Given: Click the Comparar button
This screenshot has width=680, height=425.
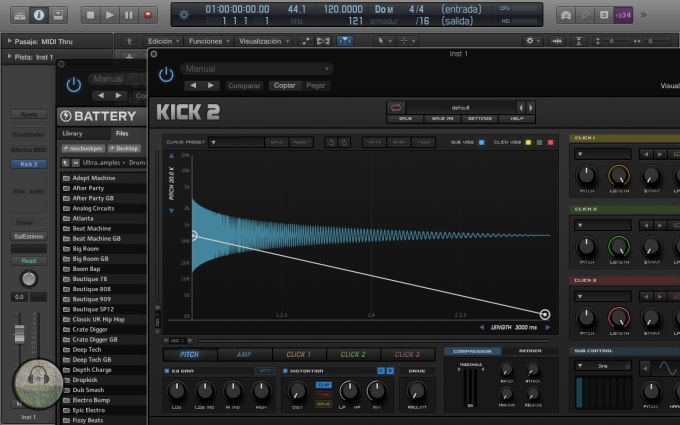Looking at the screenshot, I should (244, 86).
